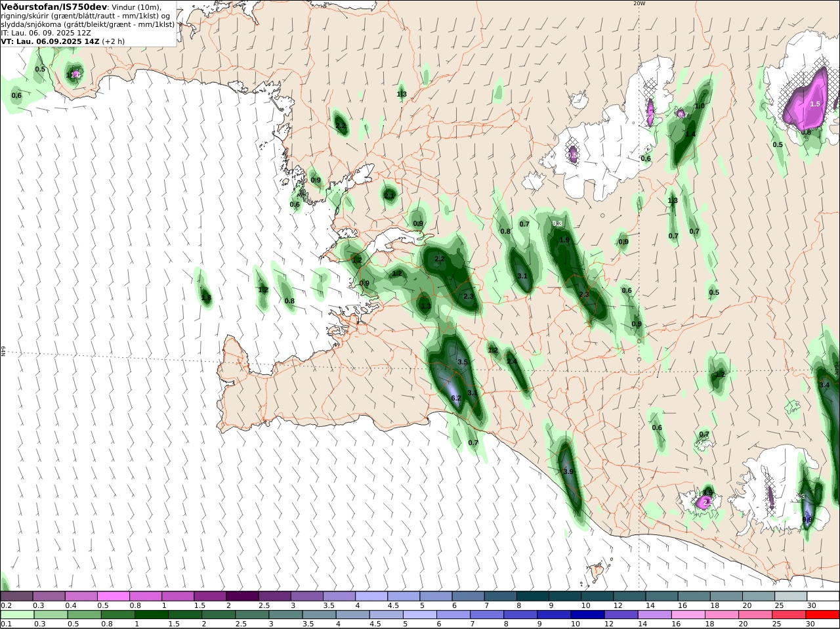Click the 64N latitude label on the left edge
This screenshot has width=840, height=629.
click(3, 351)
